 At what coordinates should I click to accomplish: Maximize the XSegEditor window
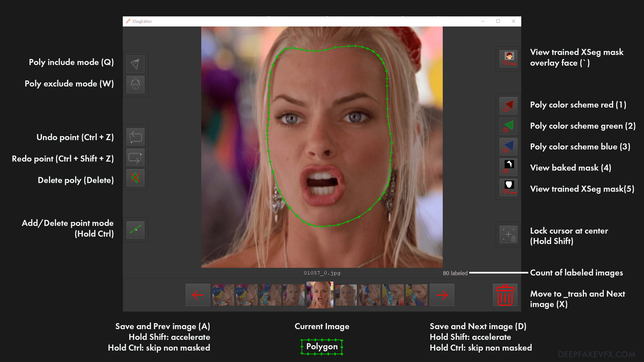pos(498,21)
